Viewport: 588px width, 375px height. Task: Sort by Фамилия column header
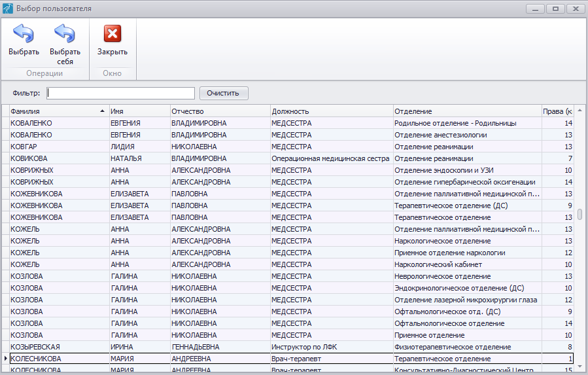coord(56,111)
